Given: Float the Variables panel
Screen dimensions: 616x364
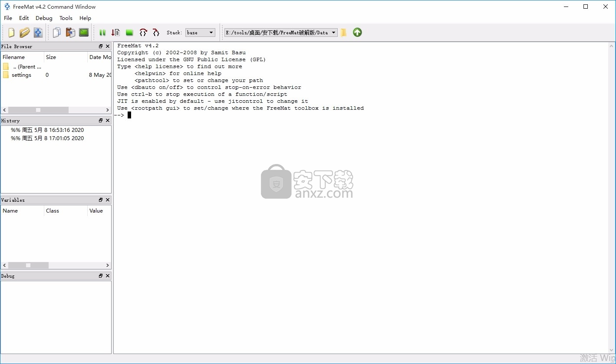Looking at the screenshot, I should click(101, 200).
